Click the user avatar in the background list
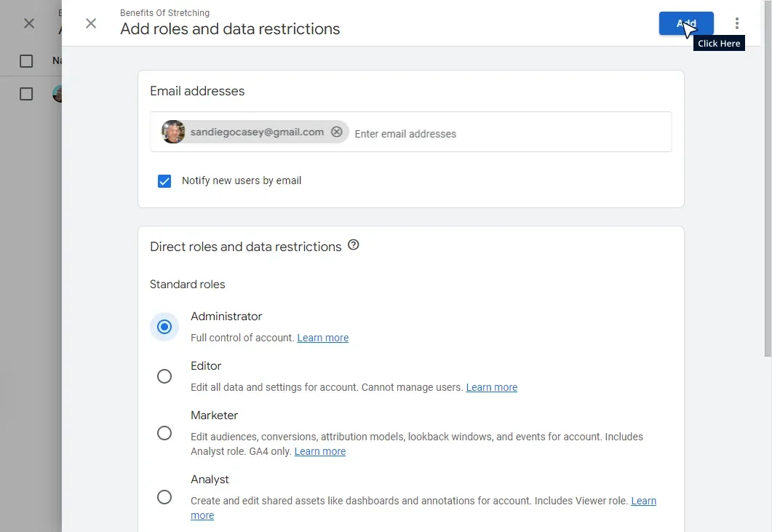Image resolution: width=772 pixels, height=532 pixels. (x=59, y=93)
